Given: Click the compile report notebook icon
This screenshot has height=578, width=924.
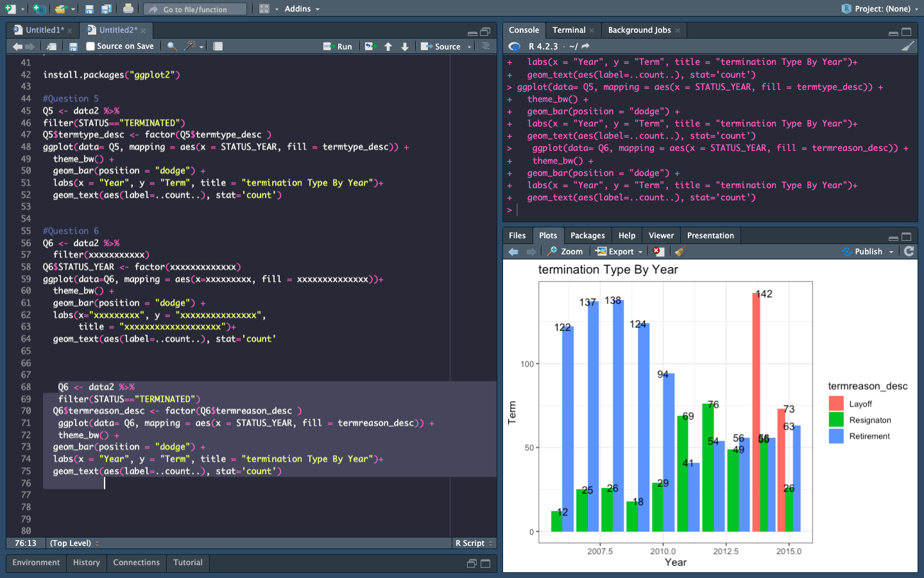Looking at the screenshot, I should [x=218, y=46].
